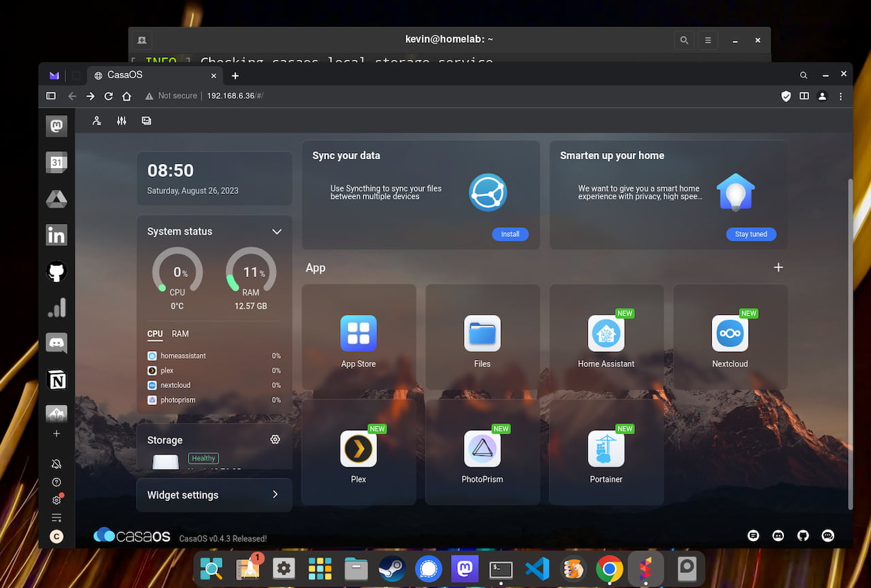Open Google Drive in the browser sidebar
The width and height of the screenshot is (871, 588).
click(x=56, y=199)
